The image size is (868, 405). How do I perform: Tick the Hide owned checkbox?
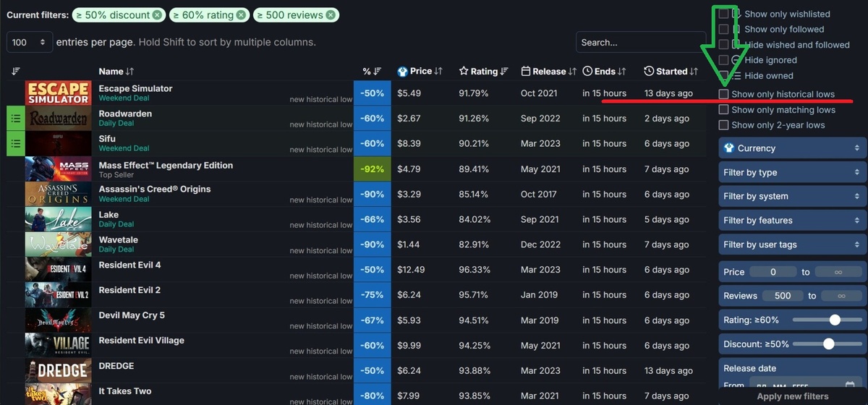723,75
